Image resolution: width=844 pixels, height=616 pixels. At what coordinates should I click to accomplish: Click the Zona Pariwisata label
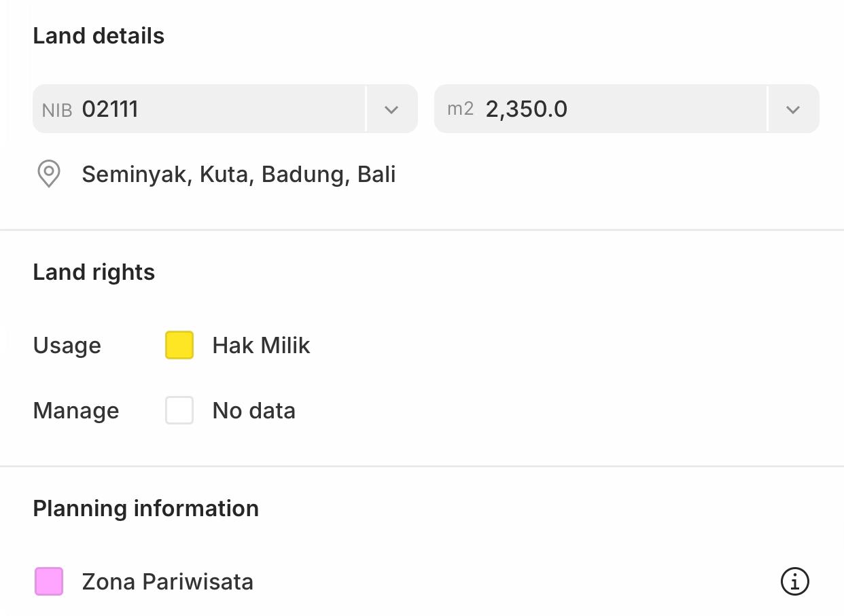click(167, 582)
